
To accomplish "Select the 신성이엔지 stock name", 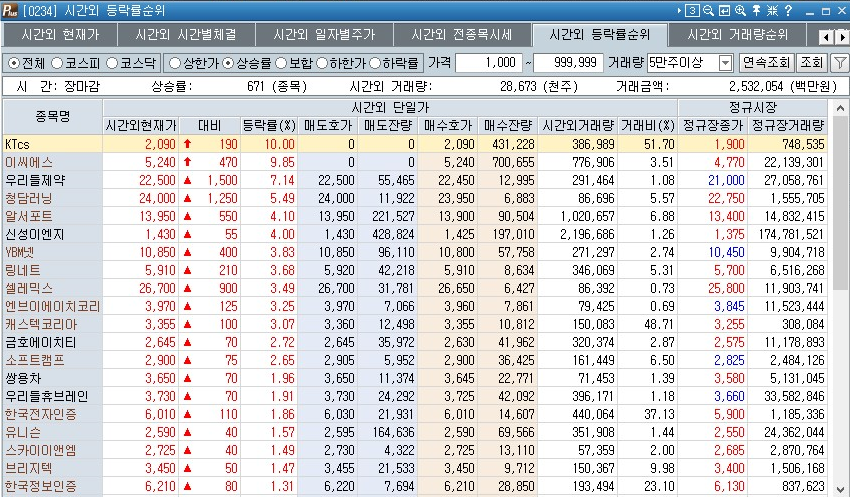I will click(35, 234).
